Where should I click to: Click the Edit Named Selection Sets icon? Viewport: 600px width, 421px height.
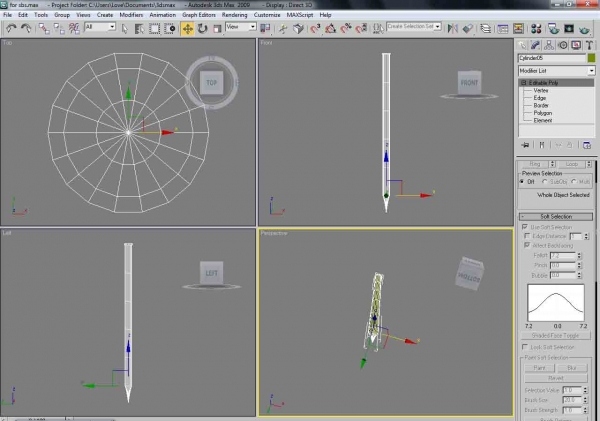[x=378, y=28]
